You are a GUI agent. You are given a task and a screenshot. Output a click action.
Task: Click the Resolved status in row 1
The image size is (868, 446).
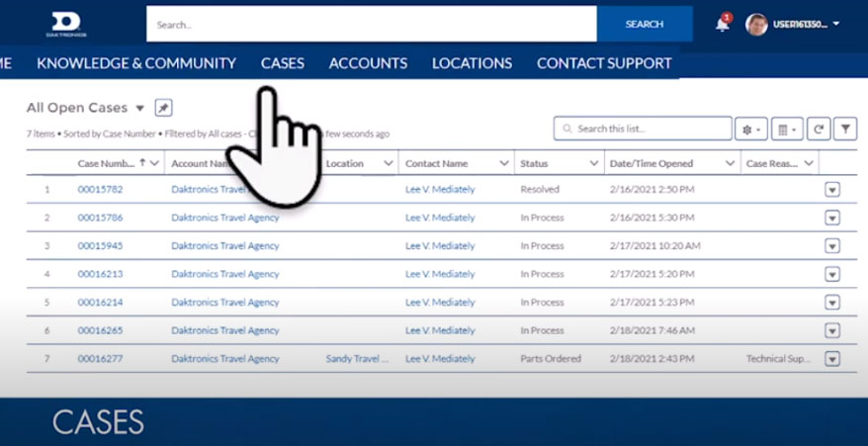pos(540,190)
